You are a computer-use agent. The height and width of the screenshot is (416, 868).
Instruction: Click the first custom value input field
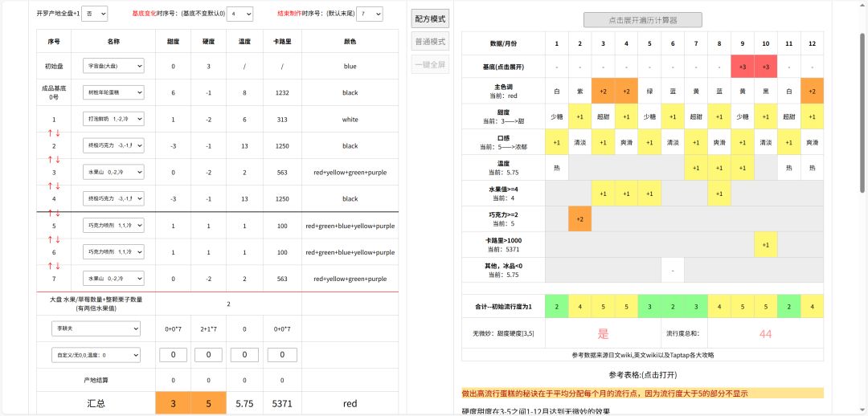(x=173, y=354)
